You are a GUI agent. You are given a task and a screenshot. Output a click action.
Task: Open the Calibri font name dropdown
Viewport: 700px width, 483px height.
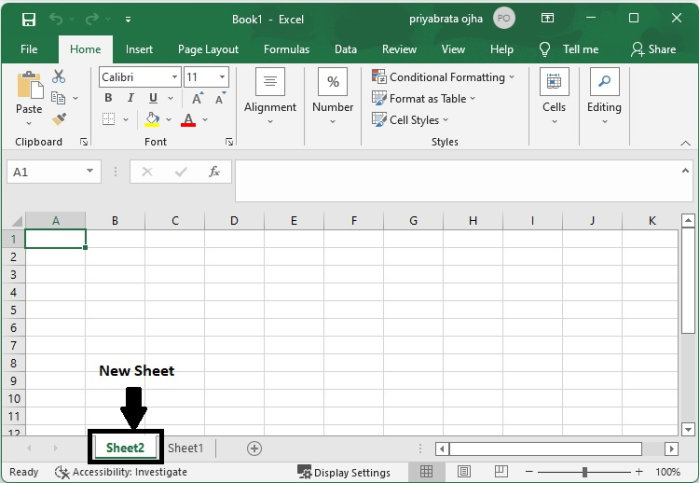point(175,77)
